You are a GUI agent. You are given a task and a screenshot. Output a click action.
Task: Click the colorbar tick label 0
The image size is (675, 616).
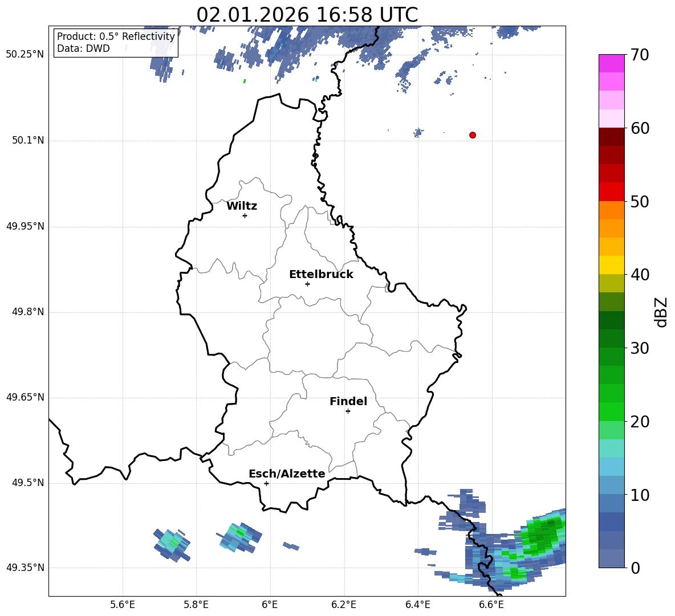[x=636, y=568]
